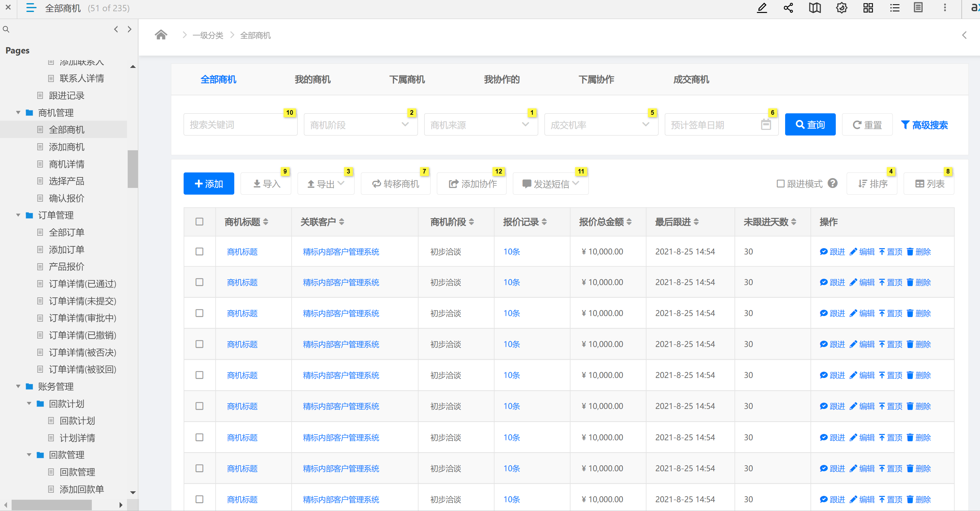The width and height of the screenshot is (980, 511).
Task: Open the 商机来源 dropdown
Action: pyautogui.click(x=481, y=125)
